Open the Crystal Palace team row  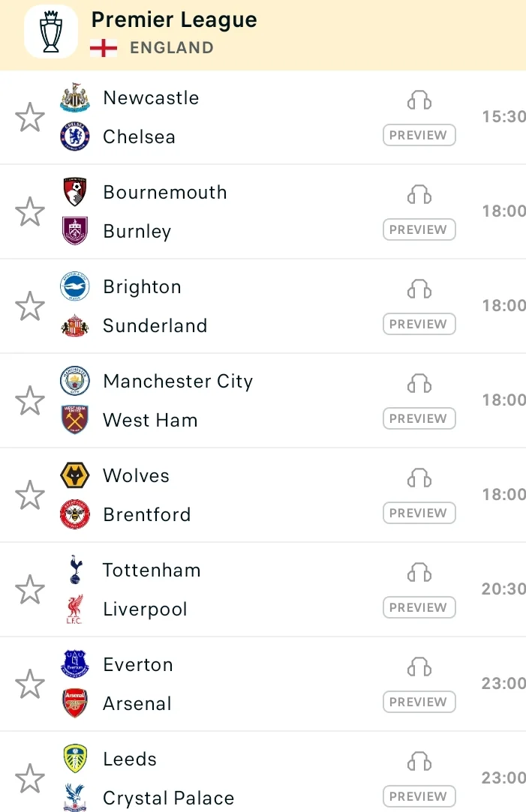point(168,798)
